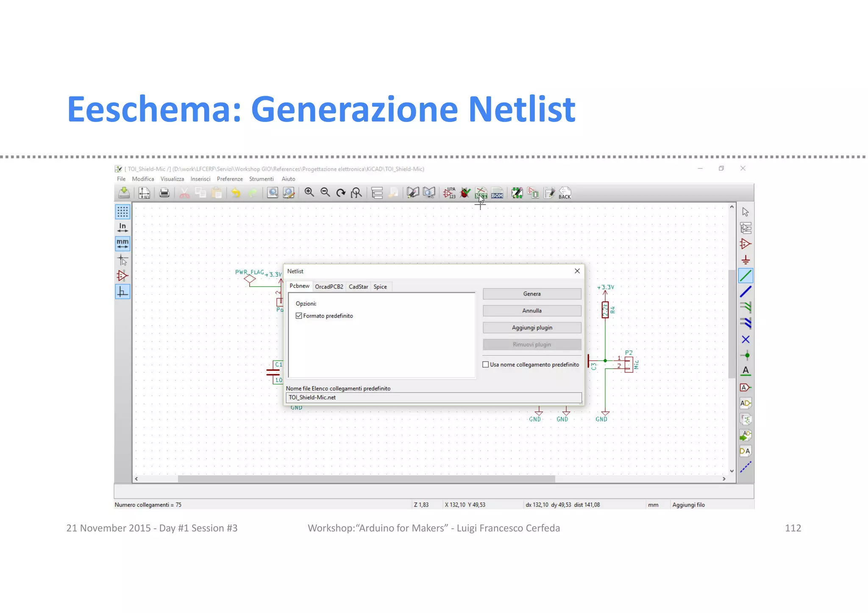The image size is (868, 613).
Task: Open the Aiuto menu
Action: 288,179
